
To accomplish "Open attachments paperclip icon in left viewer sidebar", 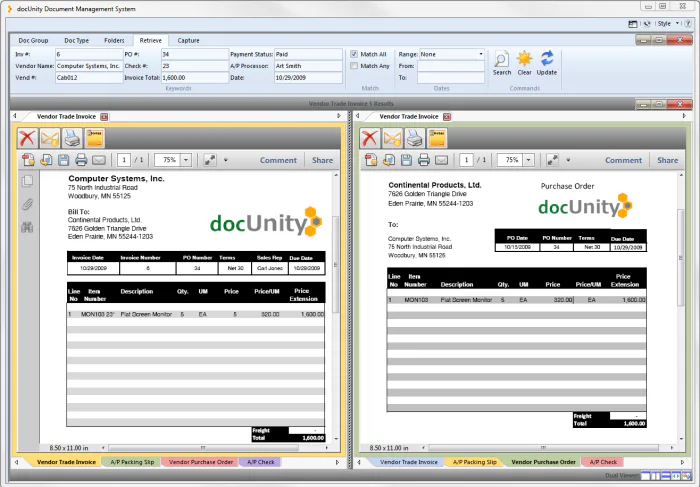I will click(x=27, y=204).
